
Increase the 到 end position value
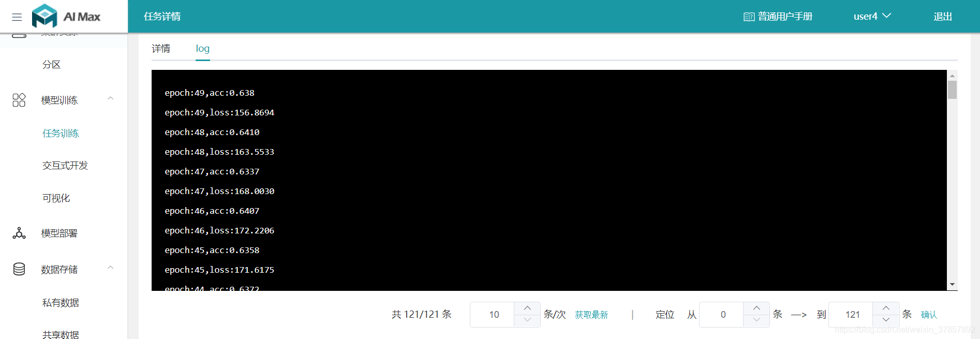886,308
